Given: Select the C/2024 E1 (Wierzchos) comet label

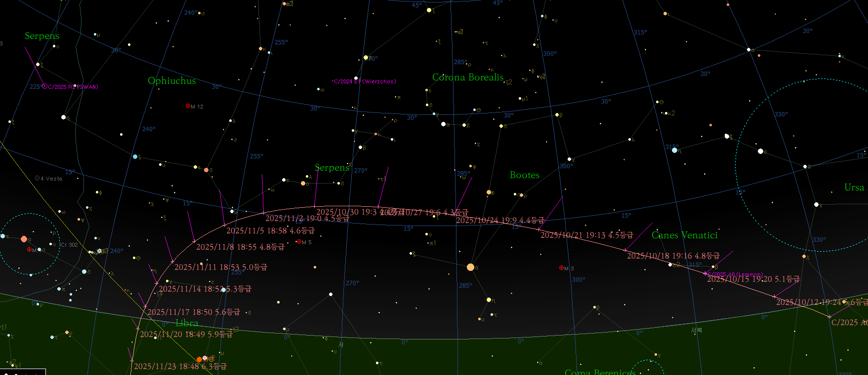Looking at the screenshot, I should click(365, 81).
